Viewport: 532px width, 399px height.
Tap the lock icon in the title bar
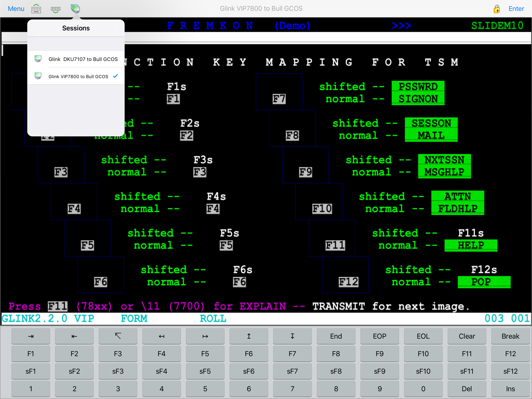497,9
